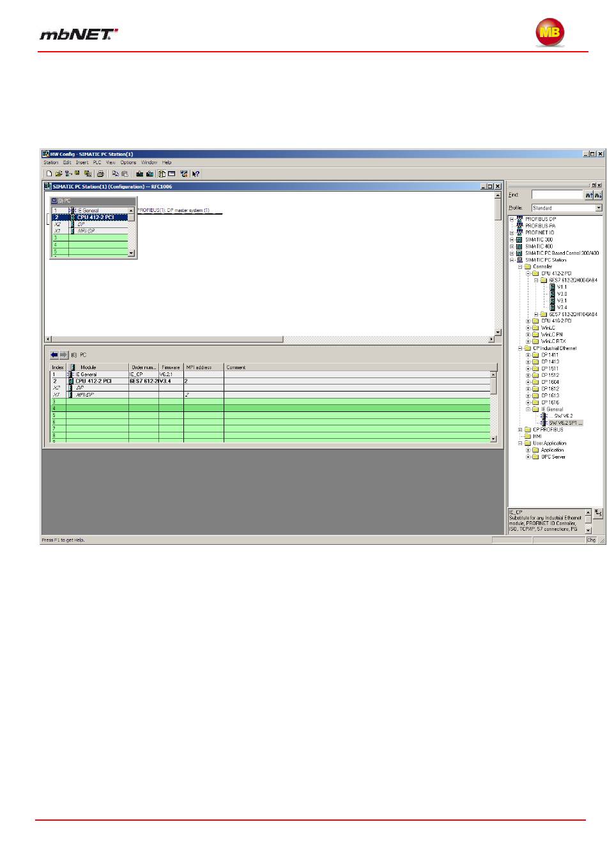This screenshot has width=607, height=868.
Task: Open the PLC menu
Action: 97,163
